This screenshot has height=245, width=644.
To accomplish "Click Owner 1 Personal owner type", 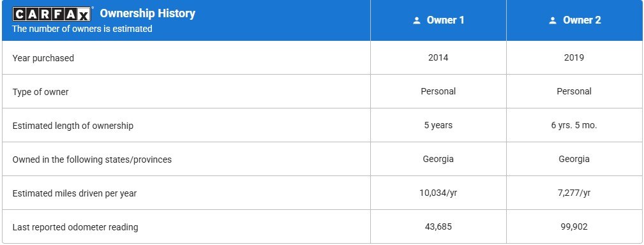I will point(438,91).
